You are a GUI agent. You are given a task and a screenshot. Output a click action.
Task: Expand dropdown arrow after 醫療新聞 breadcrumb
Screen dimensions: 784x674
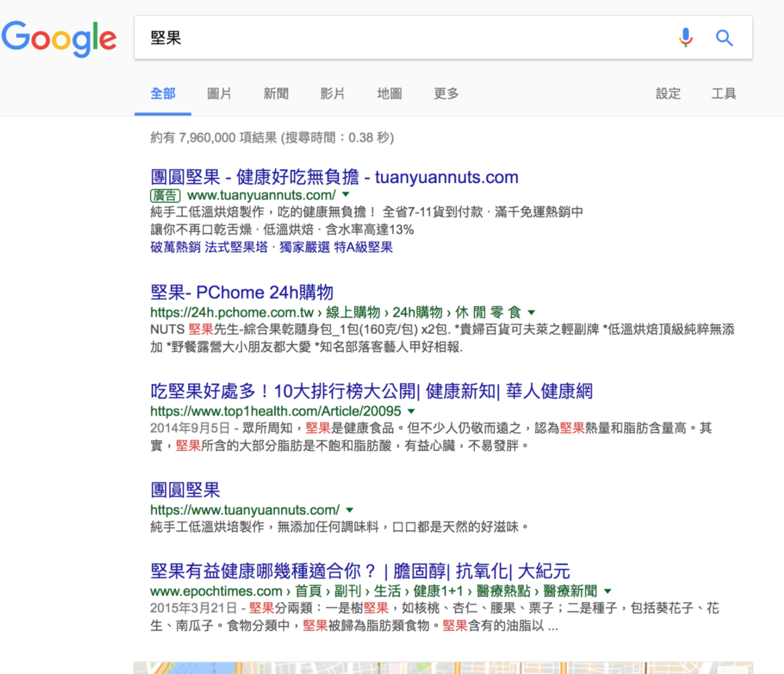coord(608,591)
